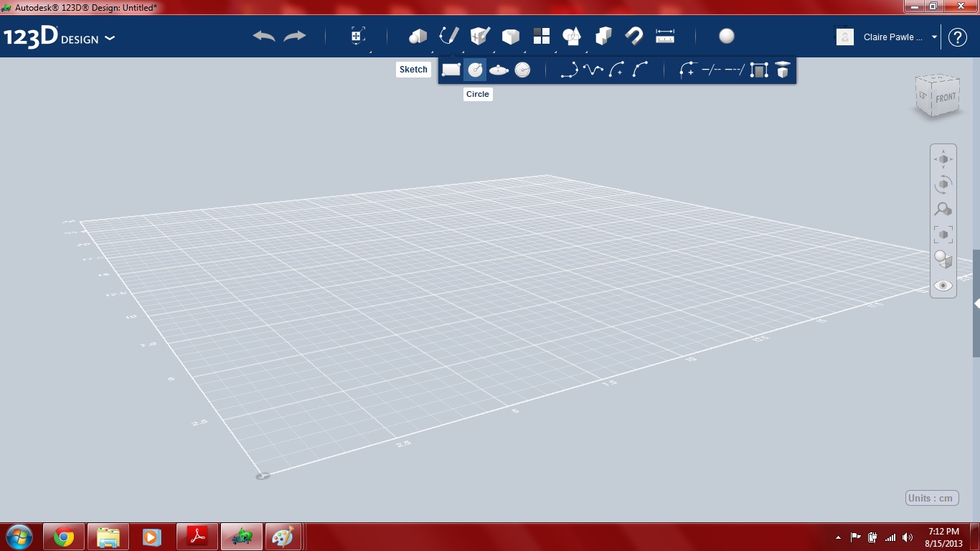Expand the Claire Pawle account dropdown
The height and width of the screenshot is (551, 980).
(x=934, y=37)
